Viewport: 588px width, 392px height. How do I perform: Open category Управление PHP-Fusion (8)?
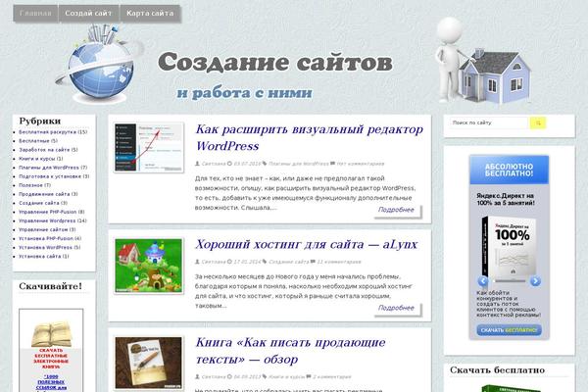[52, 212]
